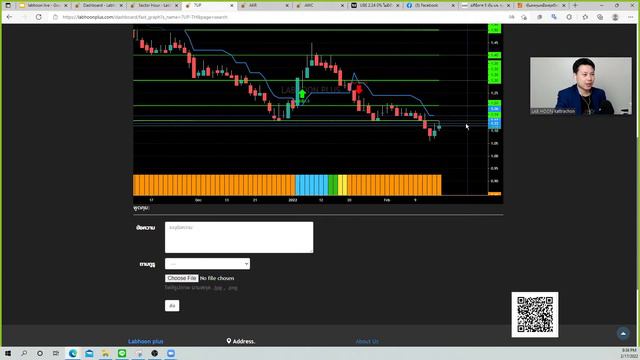
Task: Switch to the AWC browser tab
Action: pyautogui.click(x=320, y=5)
